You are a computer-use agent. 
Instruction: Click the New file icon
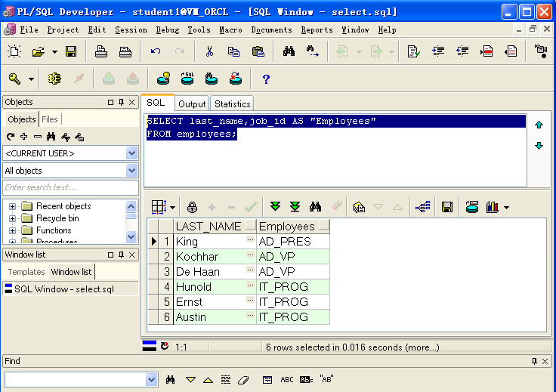point(14,52)
